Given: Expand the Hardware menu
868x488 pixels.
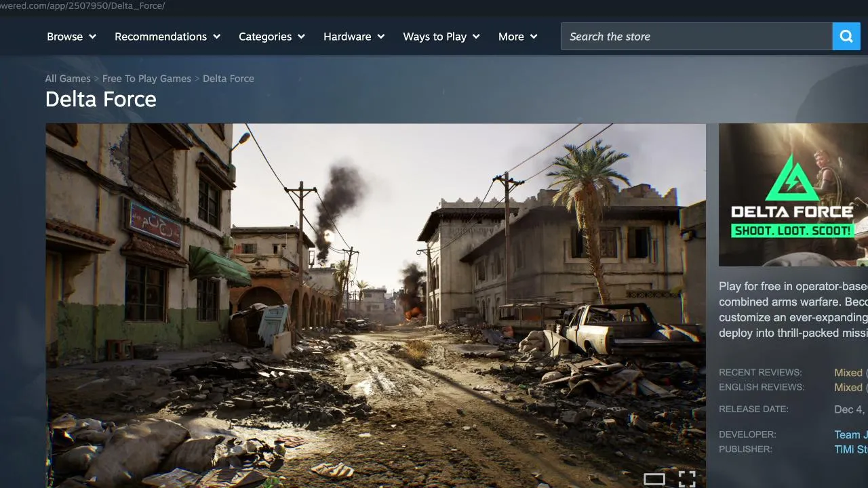Looking at the screenshot, I should [x=354, y=37].
